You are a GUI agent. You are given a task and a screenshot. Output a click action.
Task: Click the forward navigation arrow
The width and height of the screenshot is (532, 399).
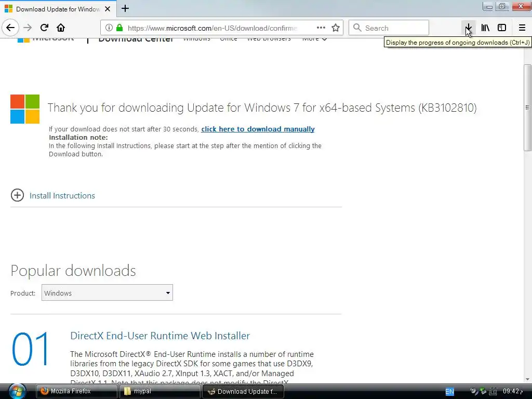[28, 28]
